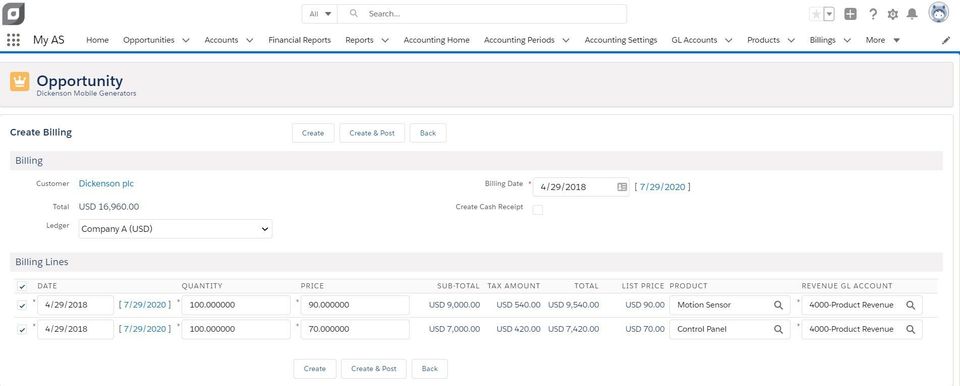This screenshot has width=960, height=386.
Task: Click the 7/29/2020 link beside Billing Date
Action: coord(662,187)
